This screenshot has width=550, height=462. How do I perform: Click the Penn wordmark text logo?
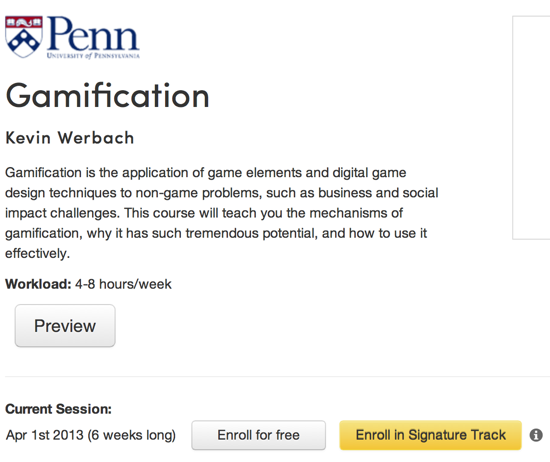point(93,34)
